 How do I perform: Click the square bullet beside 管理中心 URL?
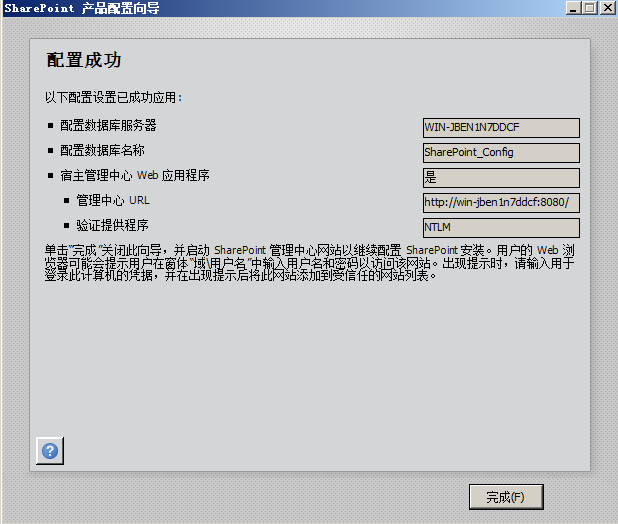pyautogui.click(x=67, y=201)
